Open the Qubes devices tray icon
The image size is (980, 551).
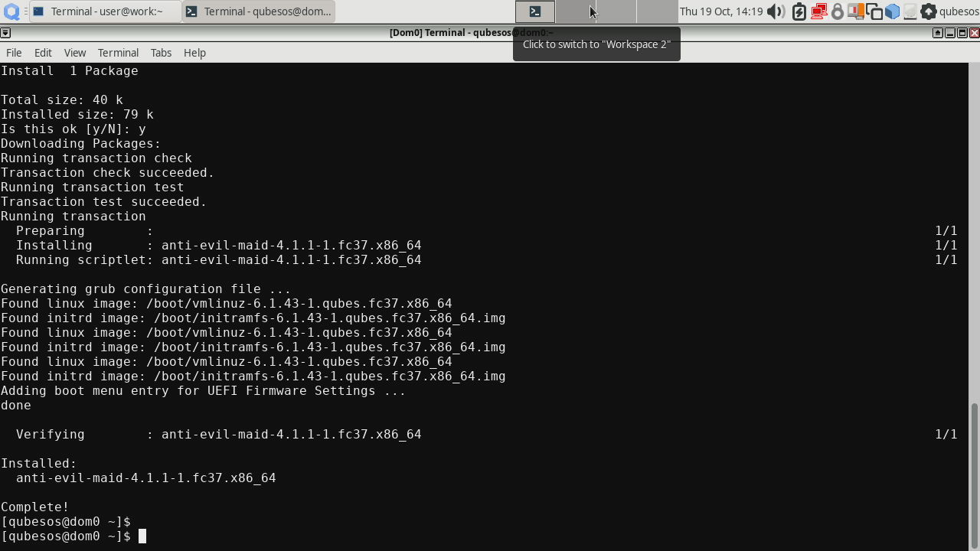pos(856,11)
